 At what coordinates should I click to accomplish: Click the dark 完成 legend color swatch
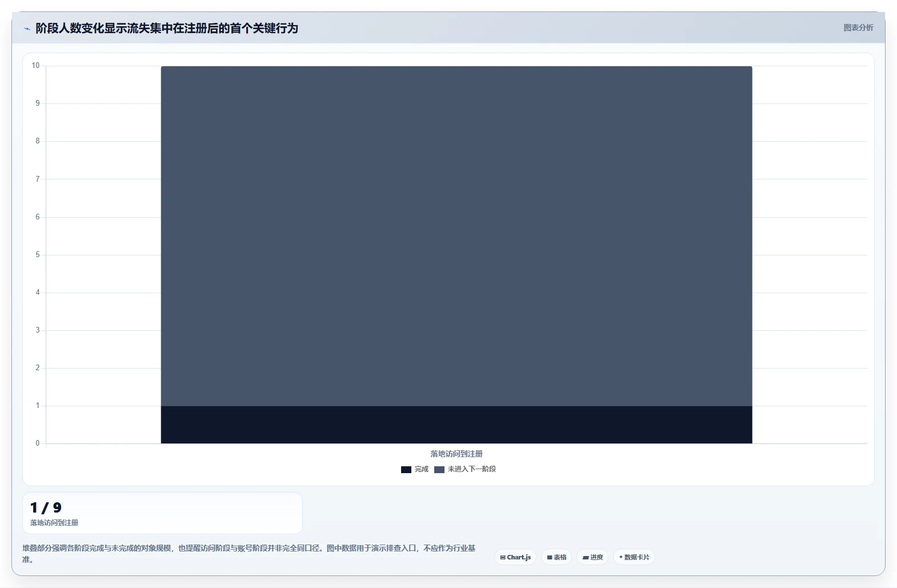[x=406, y=470]
